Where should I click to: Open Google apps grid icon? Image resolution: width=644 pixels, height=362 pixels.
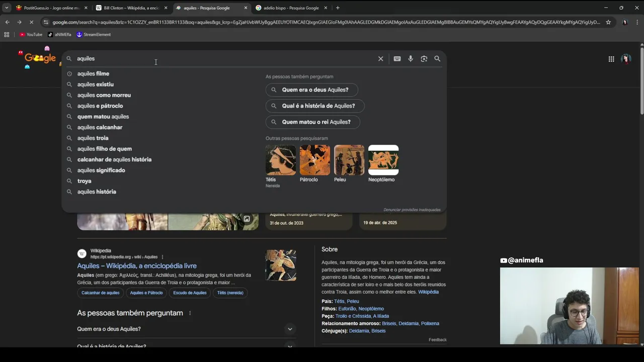[x=611, y=59]
